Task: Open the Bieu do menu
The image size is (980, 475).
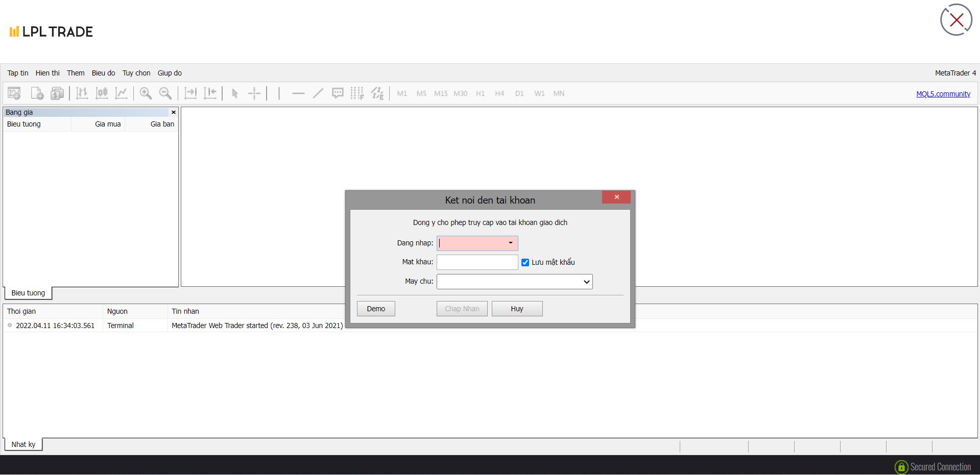Action: [103, 73]
